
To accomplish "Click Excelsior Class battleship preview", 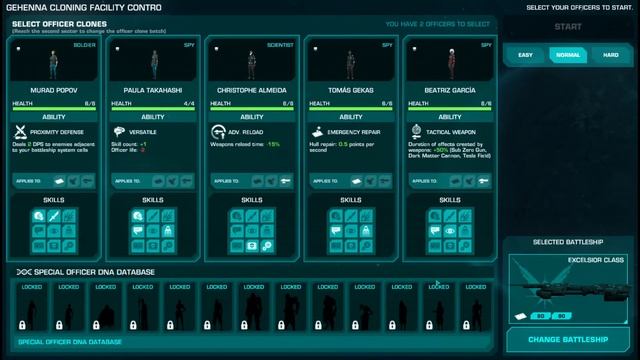I will 568,288.
